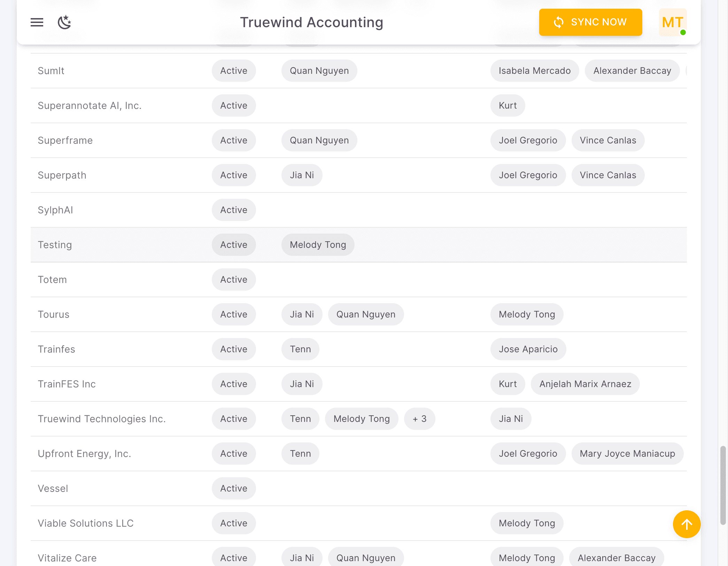The image size is (728, 566).
Task: Click the Truewind Accounting title
Action: [311, 22]
